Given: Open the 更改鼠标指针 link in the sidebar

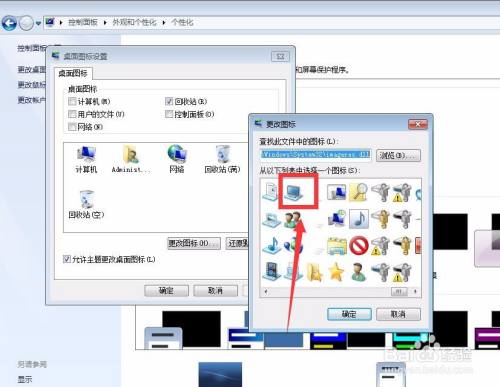Looking at the screenshot, I should pyautogui.click(x=32, y=85).
